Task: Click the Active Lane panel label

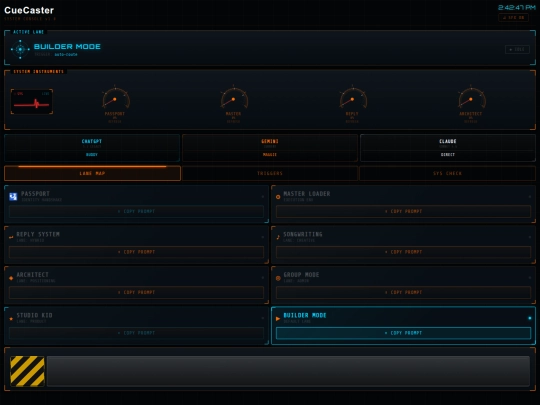Action: point(29,32)
